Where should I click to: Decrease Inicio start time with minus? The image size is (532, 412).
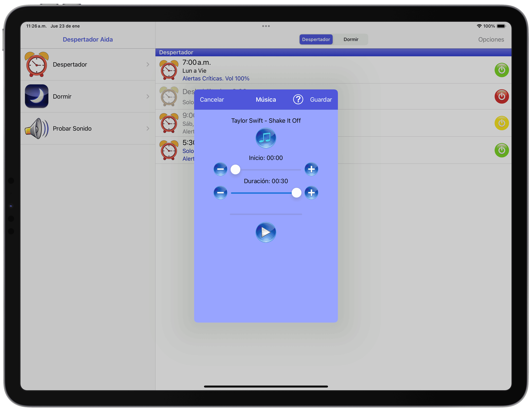pyautogui.click(x=220, y=169)
